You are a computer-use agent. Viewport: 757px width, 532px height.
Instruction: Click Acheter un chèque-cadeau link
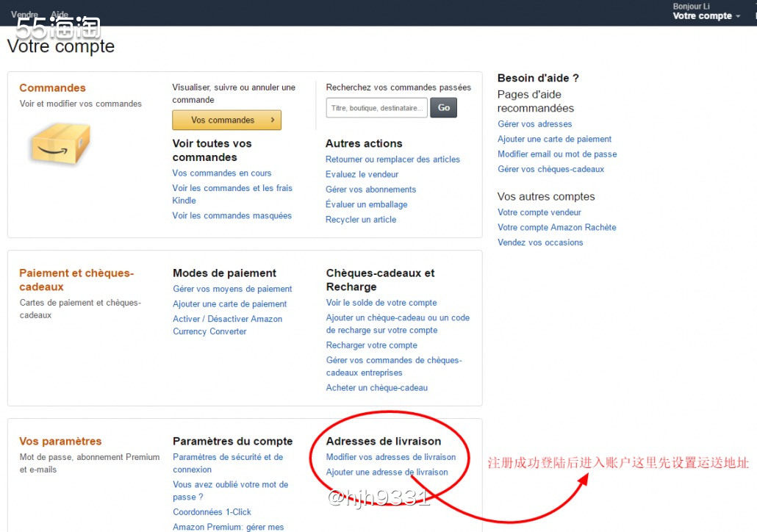pos(376,387)
